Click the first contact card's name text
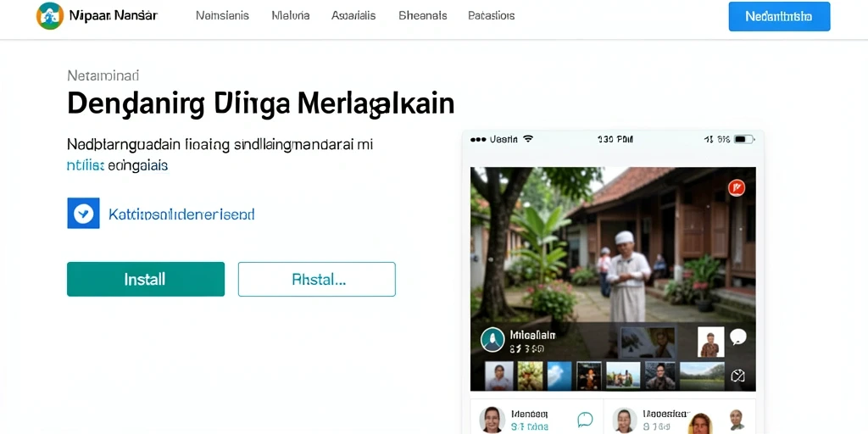 coord(529,413)
